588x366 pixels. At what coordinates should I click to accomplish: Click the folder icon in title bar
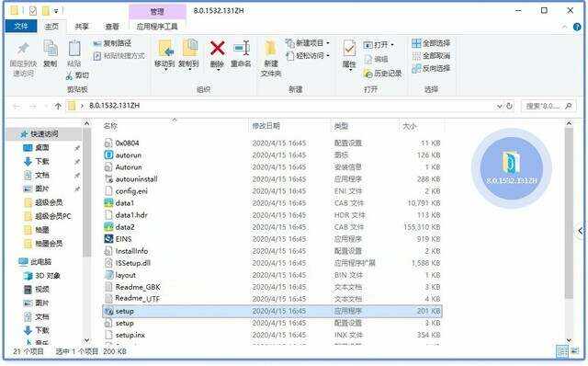14,10
